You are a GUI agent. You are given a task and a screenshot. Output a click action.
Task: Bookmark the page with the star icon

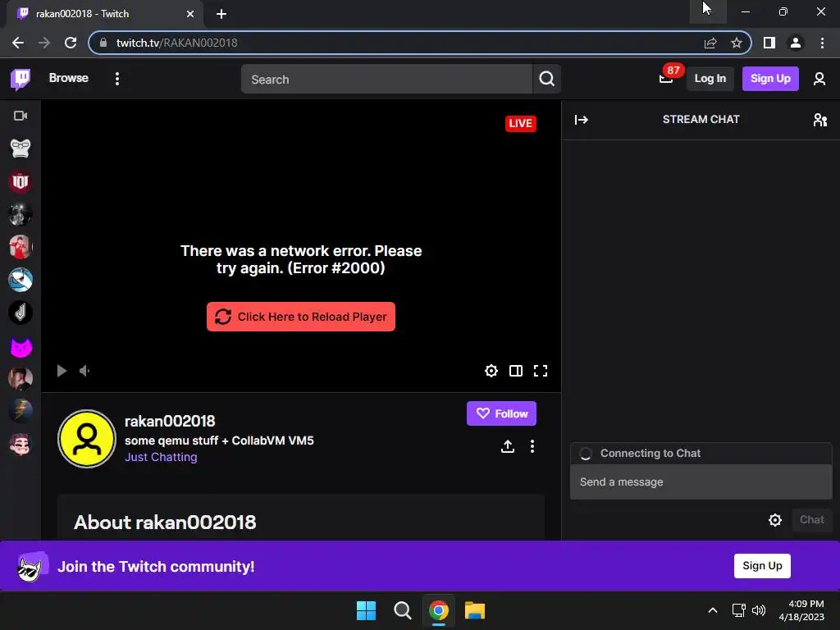tap(737, 43)
